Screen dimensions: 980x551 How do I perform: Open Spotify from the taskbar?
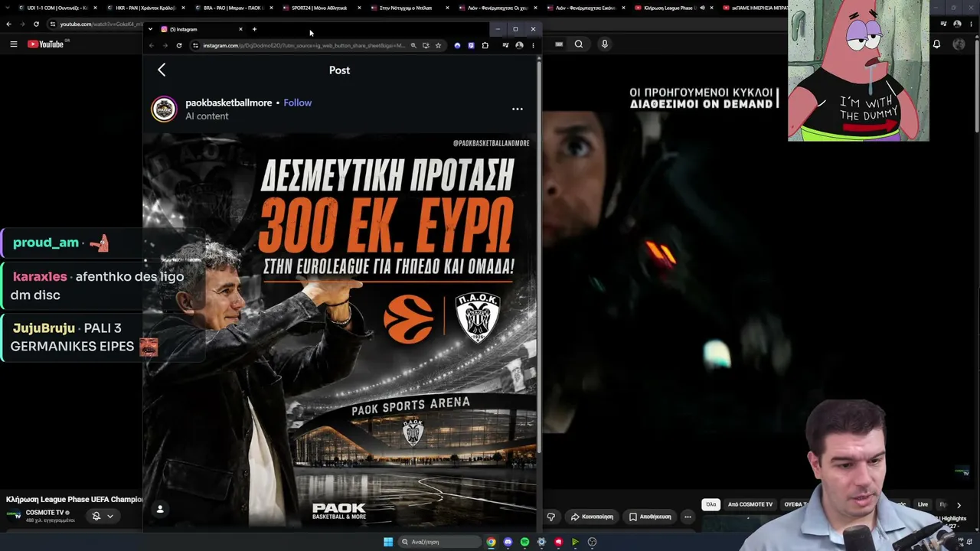(524, 542)
